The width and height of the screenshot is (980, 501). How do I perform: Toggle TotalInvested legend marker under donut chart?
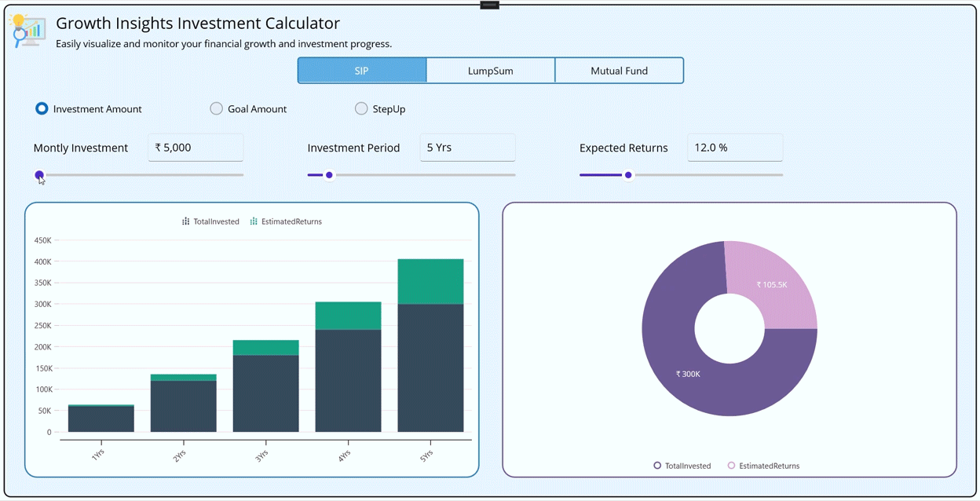pyautogui.click(x=657, y=466)
